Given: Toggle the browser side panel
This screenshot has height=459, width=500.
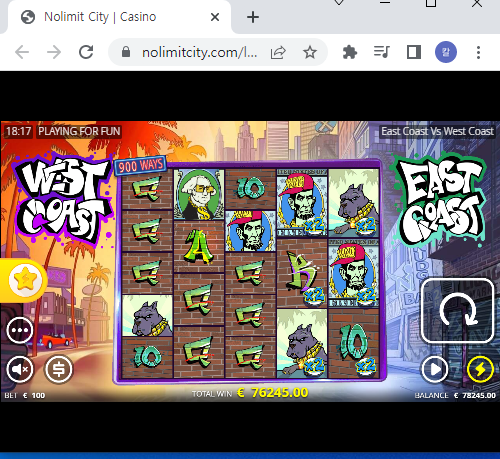Looking at the screenshot, I should click(x=414, y=52).
